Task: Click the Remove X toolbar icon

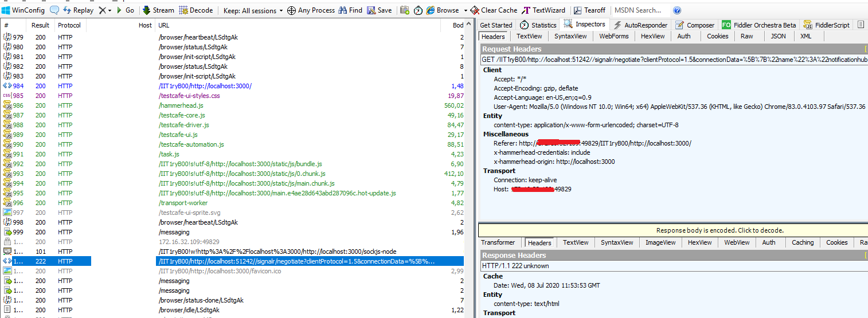Action: click(102, 10)
